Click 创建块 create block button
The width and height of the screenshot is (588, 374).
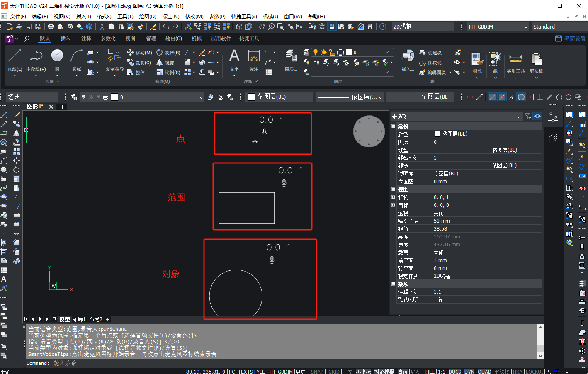[x=430, y=53]
